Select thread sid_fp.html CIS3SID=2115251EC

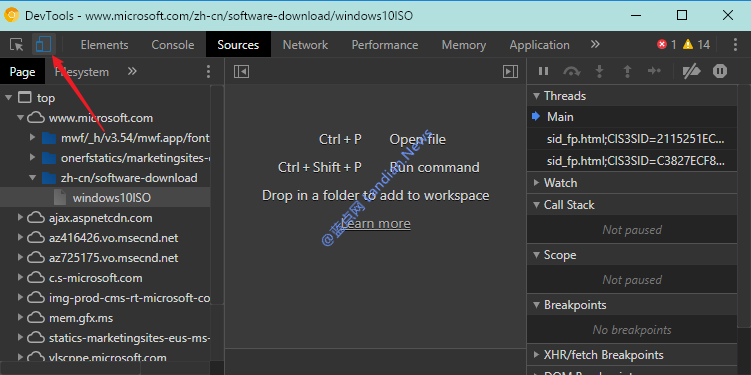[632, 139]
